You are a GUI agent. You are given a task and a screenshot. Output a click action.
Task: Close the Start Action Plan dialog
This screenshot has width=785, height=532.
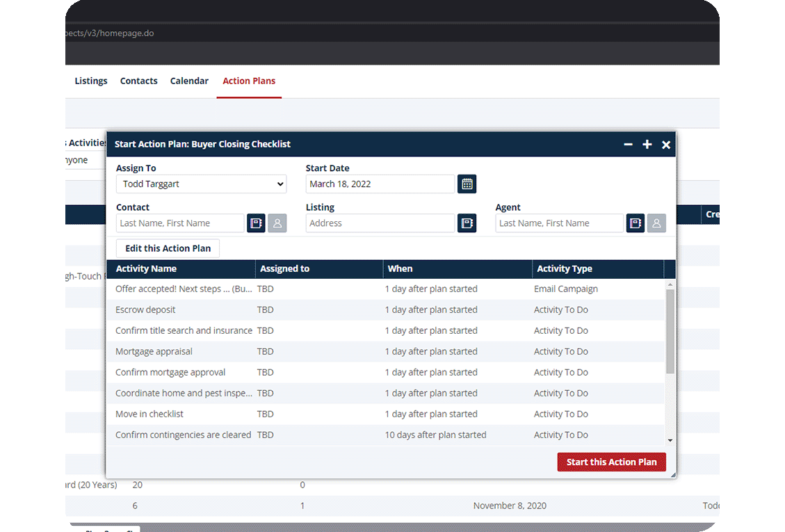pos(666,145)
